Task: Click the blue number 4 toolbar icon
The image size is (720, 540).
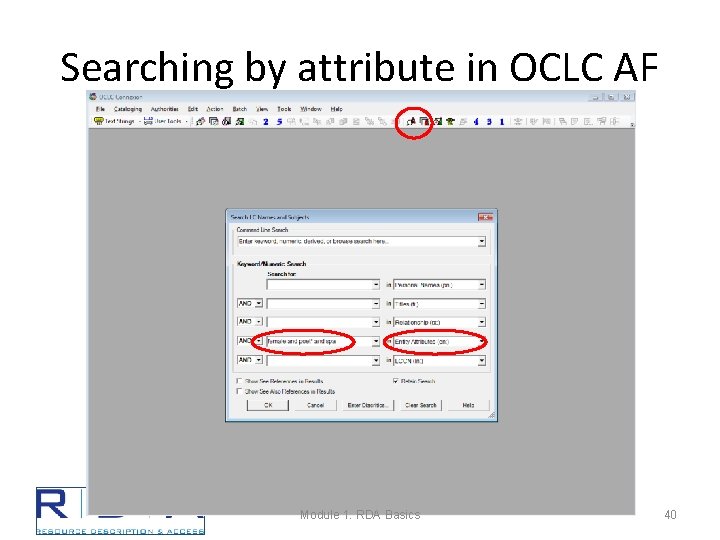Action: 476,122
